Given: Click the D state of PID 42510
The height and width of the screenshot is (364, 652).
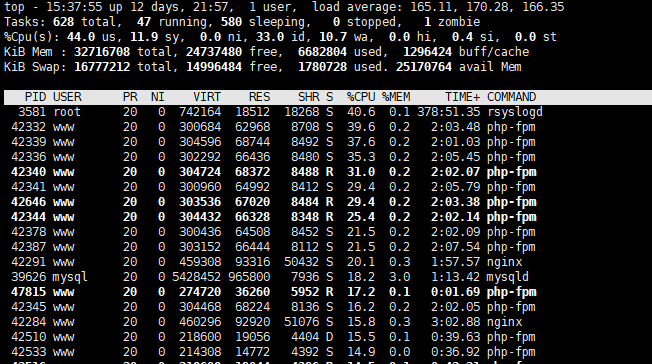Looking at the screenshot, I should [x=329, y=337].
